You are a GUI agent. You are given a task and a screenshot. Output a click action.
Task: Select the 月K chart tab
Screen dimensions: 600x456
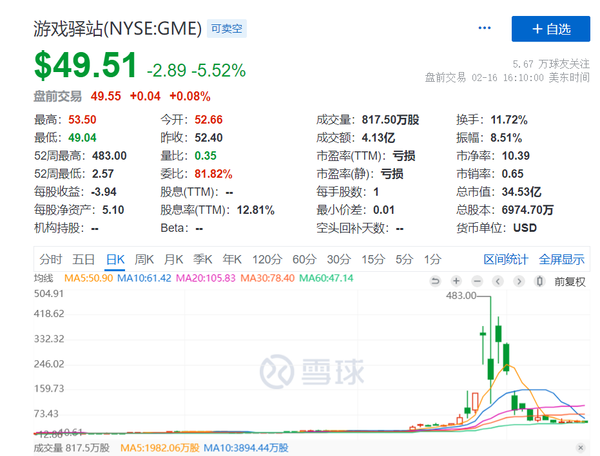173,259
